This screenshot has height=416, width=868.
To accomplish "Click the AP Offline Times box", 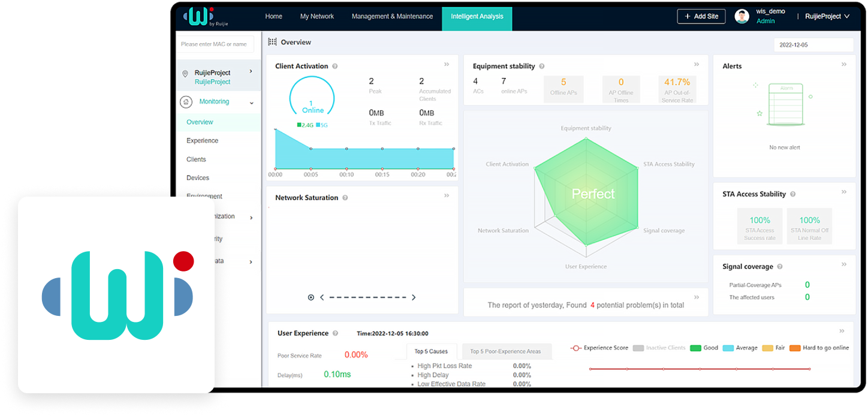I will (621, 89).
